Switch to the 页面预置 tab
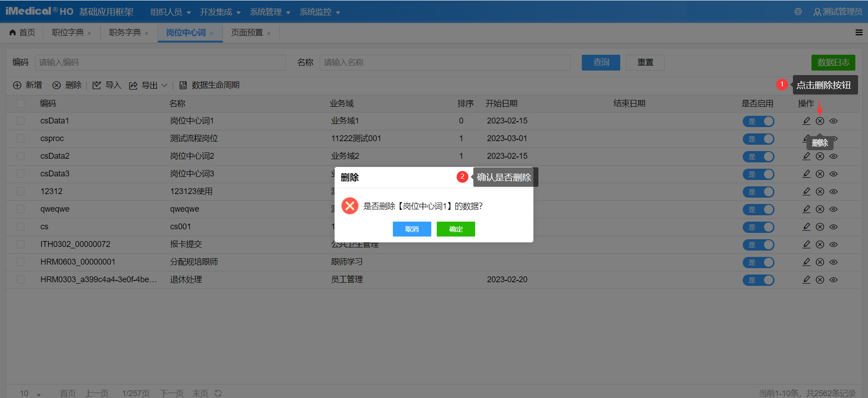The height and width of the screenshot is (398, 868). point(247,33)
